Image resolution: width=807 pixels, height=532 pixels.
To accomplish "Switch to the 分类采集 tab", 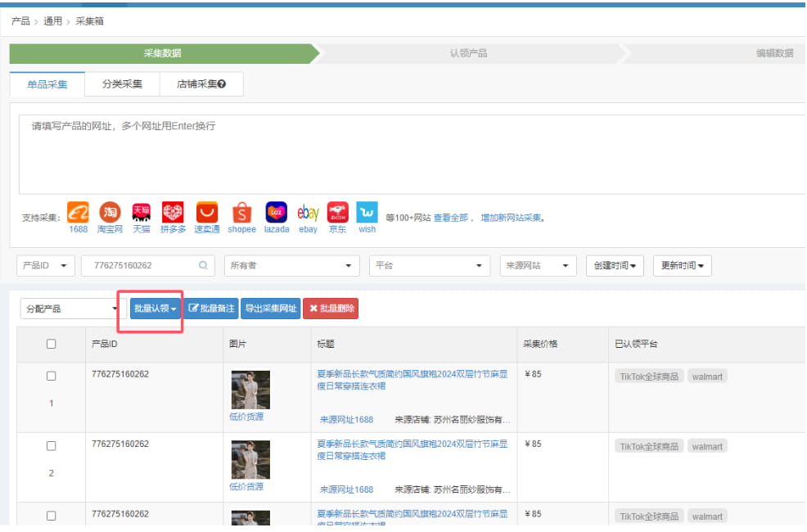I will [122, 84].
